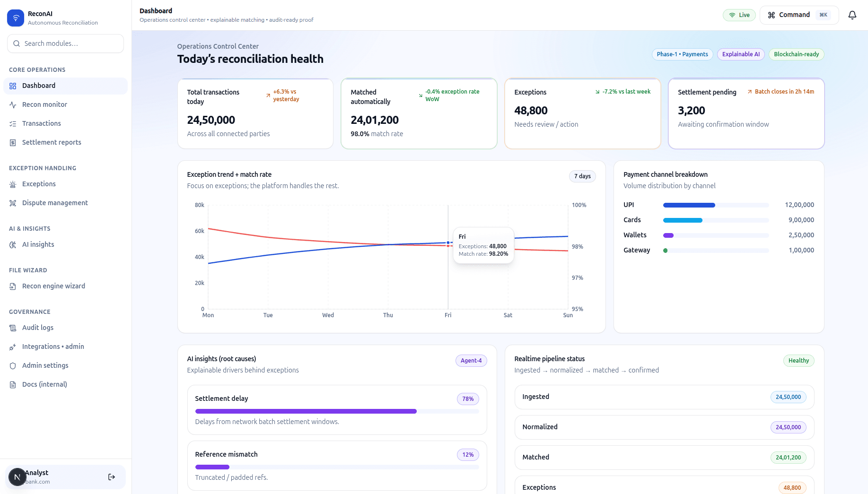Open Docs (internal)
Screen dimensions: 868x494
65,385
